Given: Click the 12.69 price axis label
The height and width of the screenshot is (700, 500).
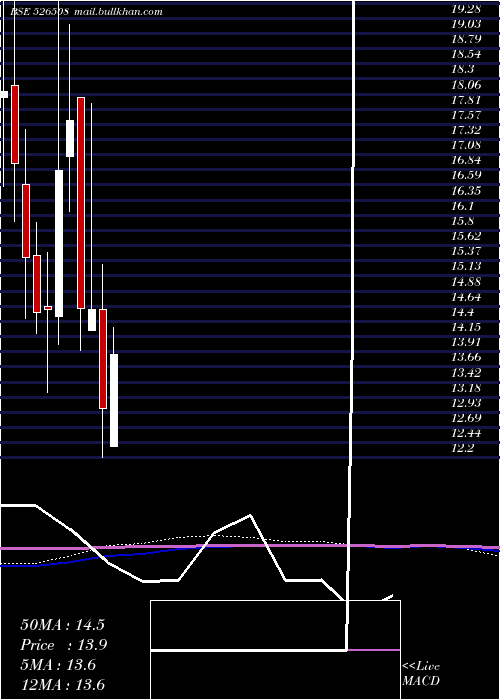Looking at the screenshot, I should click(466, 418).
